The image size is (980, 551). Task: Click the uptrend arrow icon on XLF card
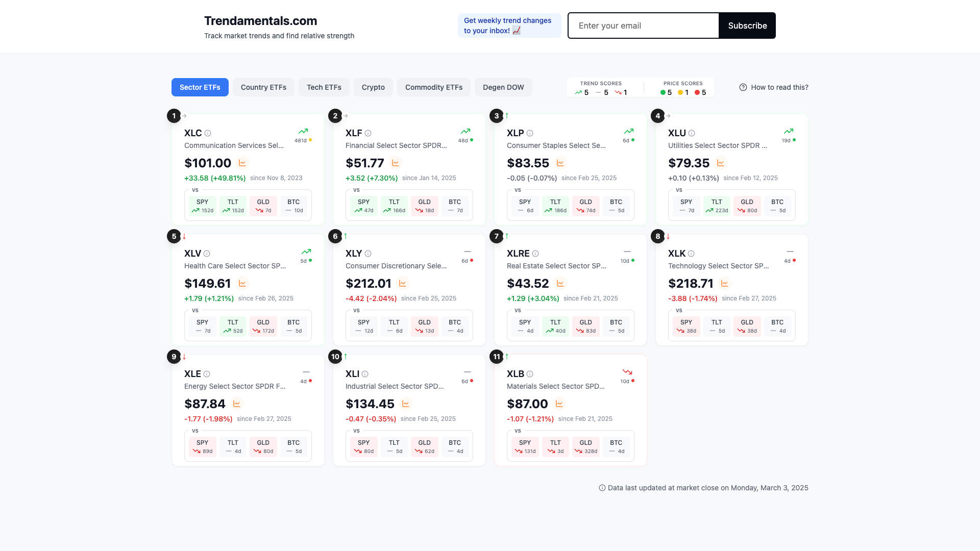[x=465, y=131]
